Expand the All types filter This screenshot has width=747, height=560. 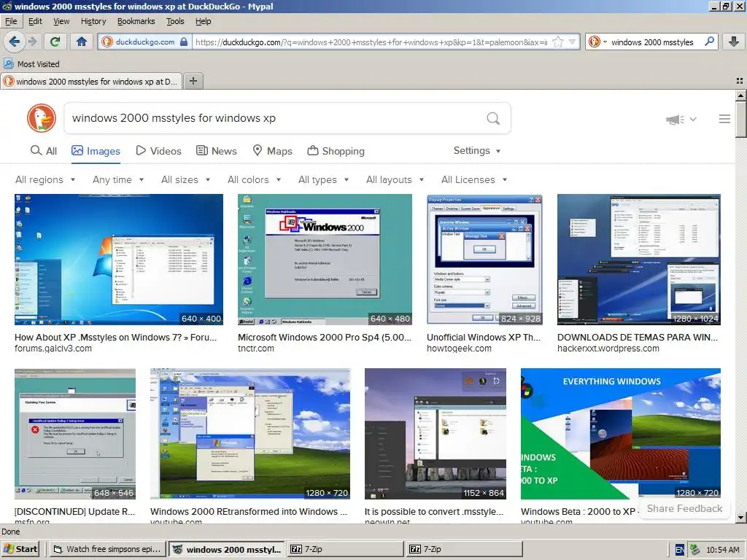tap(323, 179)
